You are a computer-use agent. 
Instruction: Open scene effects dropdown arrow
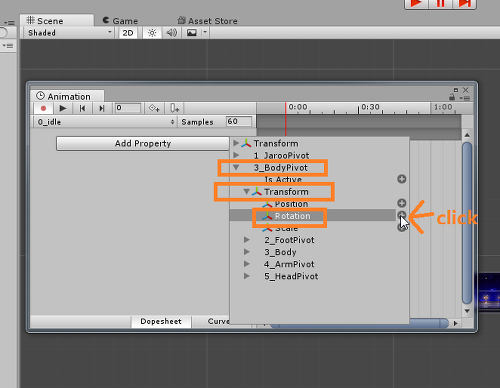(x=205, y=33)
